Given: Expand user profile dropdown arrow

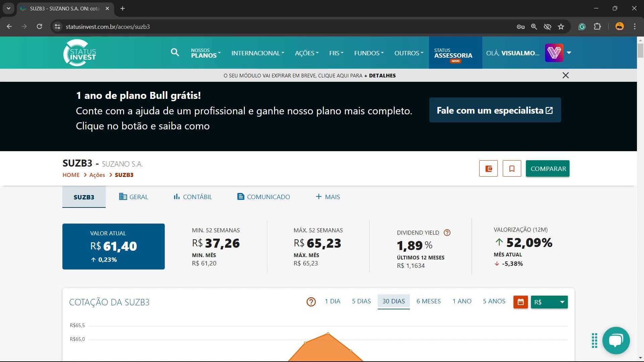Looking at the screenshot, I should point(569,53).
